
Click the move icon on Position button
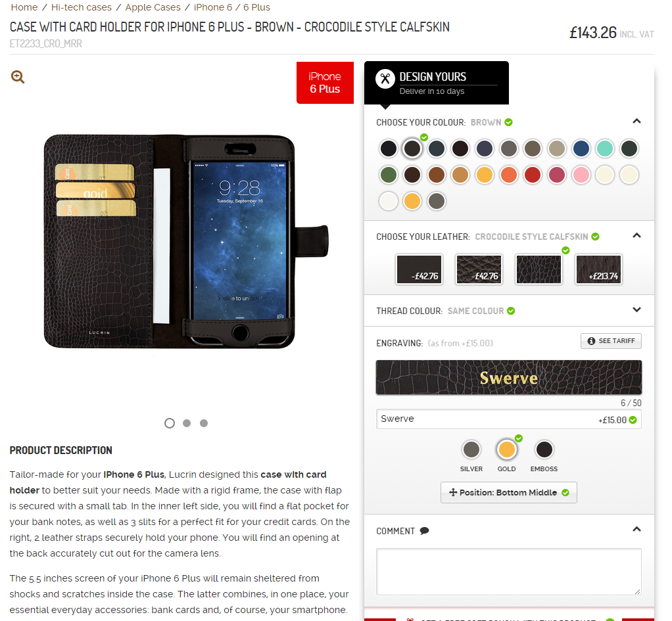pyautogui.click(x=453, y=492)
